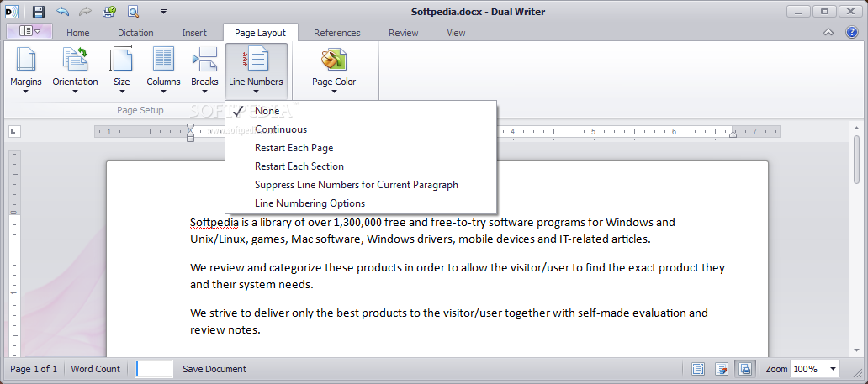
Task: Open the Margins icon dropdown
Action: (x=25, y=71)
